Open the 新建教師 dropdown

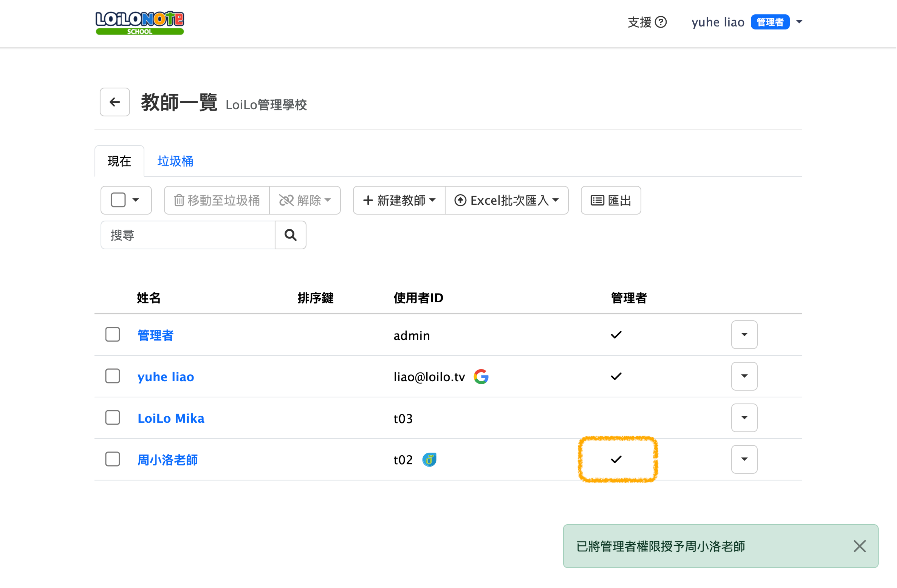tap(399, 200)
